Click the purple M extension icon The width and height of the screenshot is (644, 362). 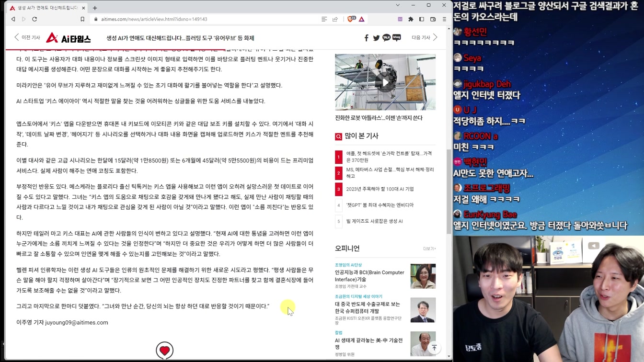coord(400,19)
